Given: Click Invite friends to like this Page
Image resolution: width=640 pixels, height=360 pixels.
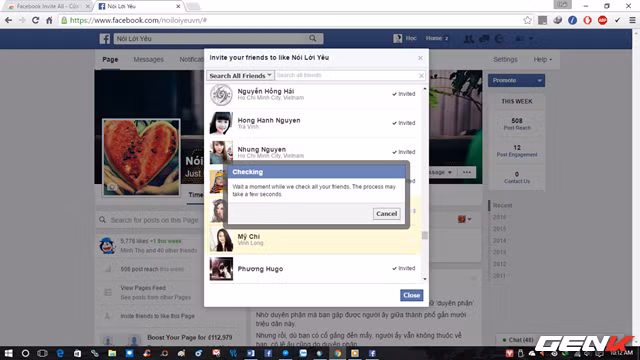Looking at the screenshot, I should [x=158, y=316].
